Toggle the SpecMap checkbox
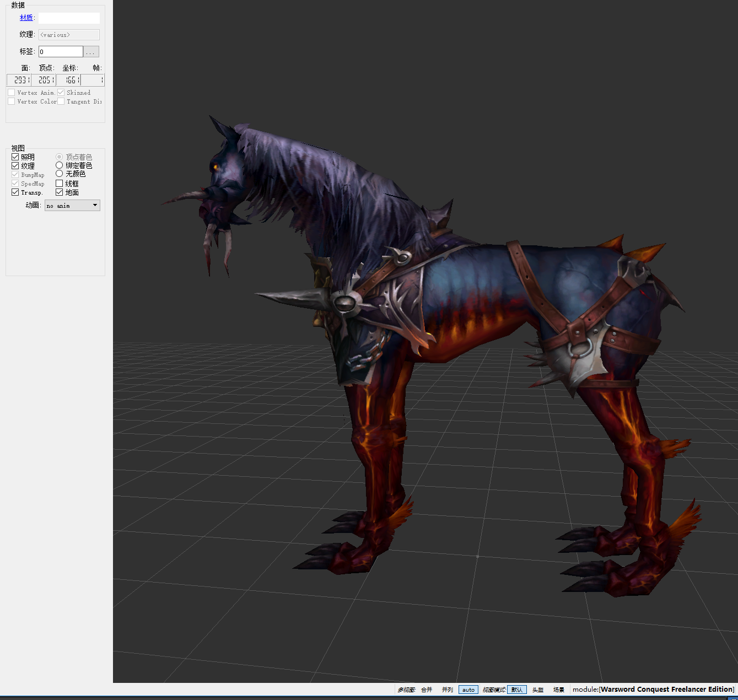 [x=15, y=184]
